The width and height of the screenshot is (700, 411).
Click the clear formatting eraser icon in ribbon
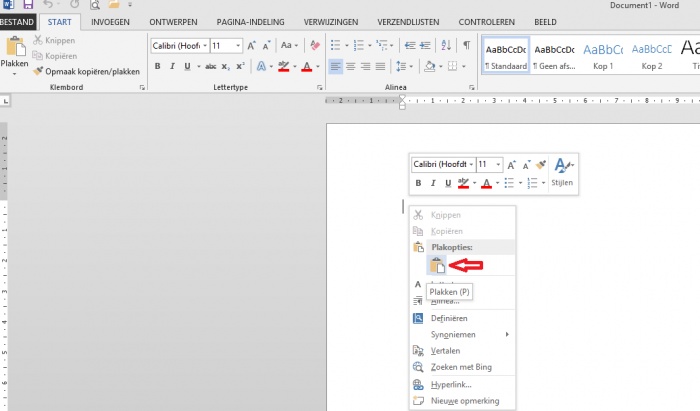[315, 46]
